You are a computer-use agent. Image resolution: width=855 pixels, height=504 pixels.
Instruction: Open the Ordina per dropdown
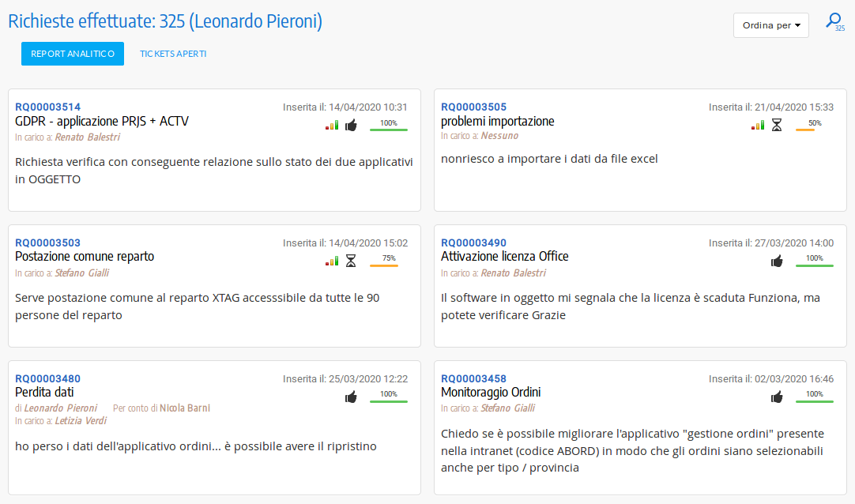[x=770, y=25]
